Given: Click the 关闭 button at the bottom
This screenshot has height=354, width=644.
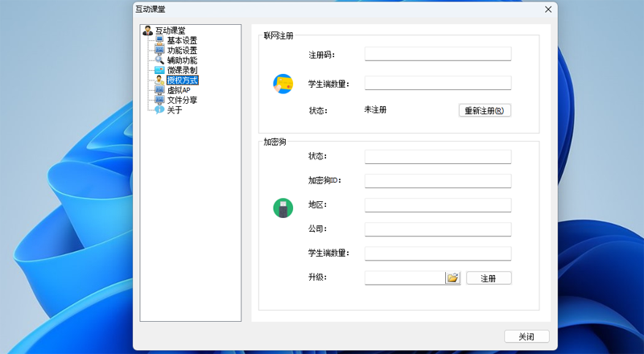Looking at the screenshot, I should [x=526, y=337].
